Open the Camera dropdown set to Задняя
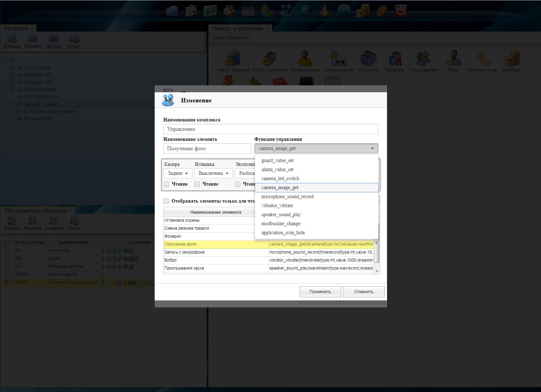This screenshot has width=541, height=392. (178, 173)
